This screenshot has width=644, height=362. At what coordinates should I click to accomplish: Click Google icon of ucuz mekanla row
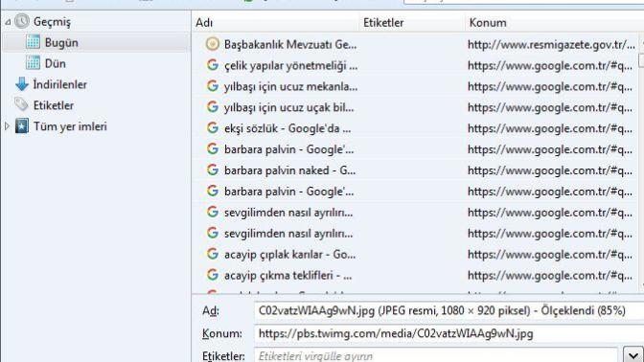(x=213, y=86)
